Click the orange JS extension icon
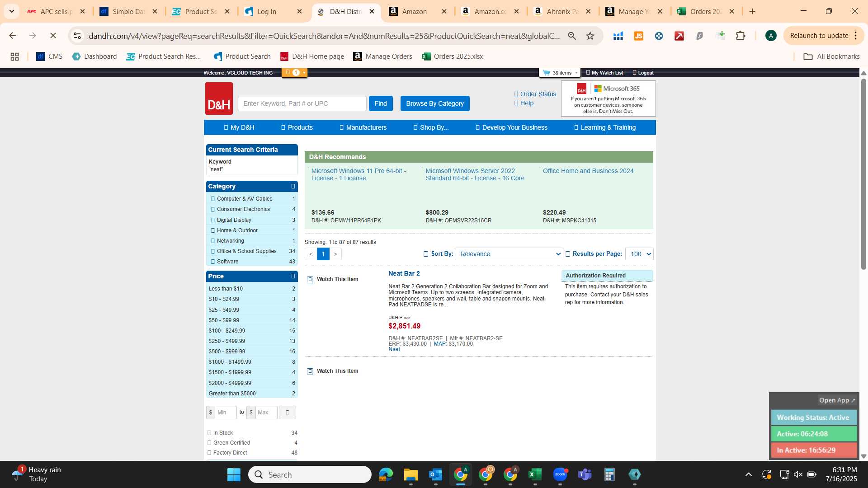Image resolution: width=868 pixels, height=488 pixels. coord(638,36)
